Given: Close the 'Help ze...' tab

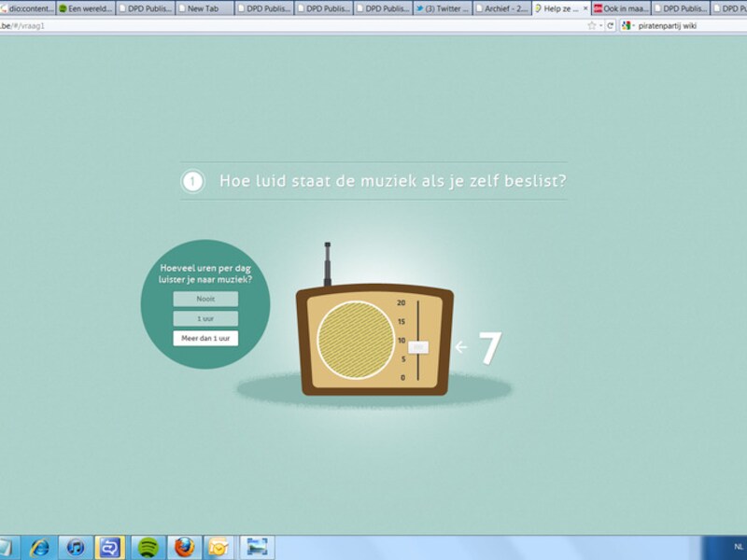Looking at the screenshot, I should coord(585,8).
